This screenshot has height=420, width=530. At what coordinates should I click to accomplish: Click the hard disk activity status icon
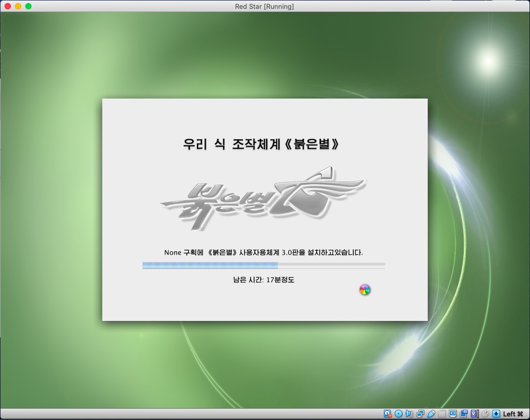click(387, 414)
